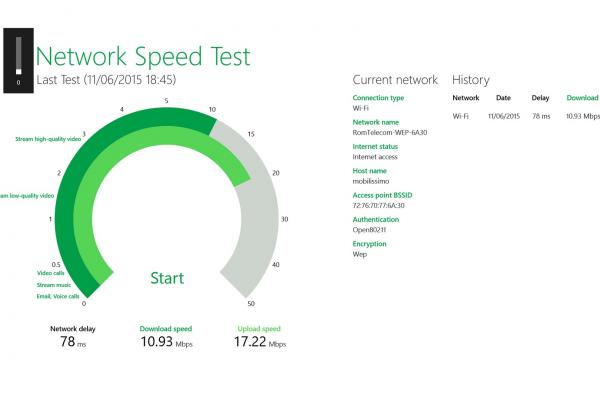The image size is (600, 400).
Task: Click the Download speed label below the gauge
Action: point(166,329)
